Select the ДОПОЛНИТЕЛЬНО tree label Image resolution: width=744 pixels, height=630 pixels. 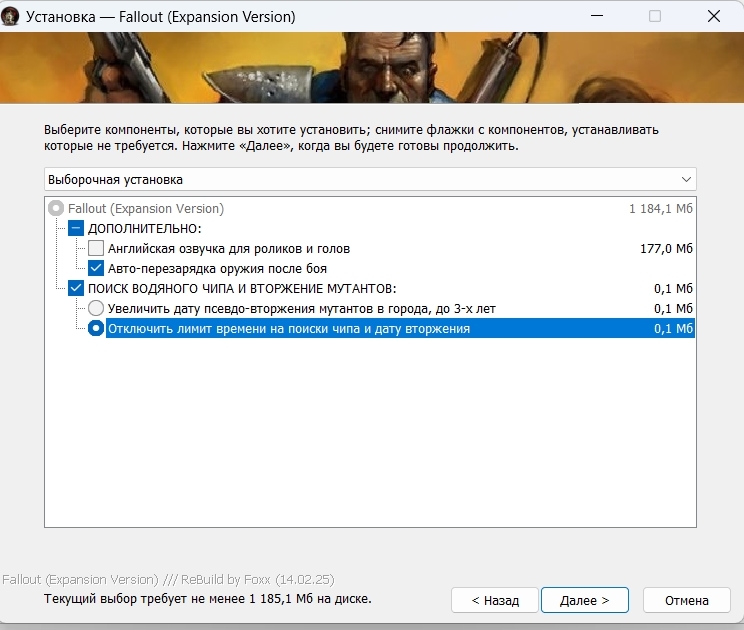click(145, 229)
